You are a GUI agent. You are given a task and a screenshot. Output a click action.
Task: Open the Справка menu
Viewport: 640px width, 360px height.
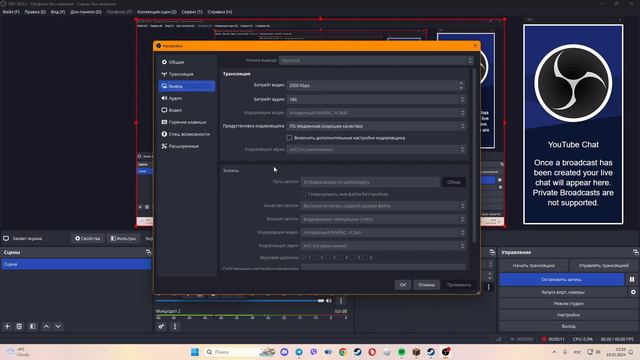(x=220, y=12)
